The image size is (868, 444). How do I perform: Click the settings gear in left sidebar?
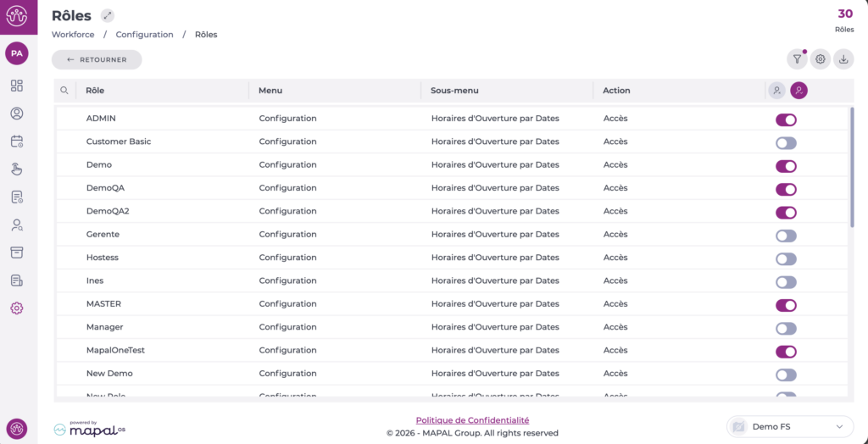click(x=17, y=308)
